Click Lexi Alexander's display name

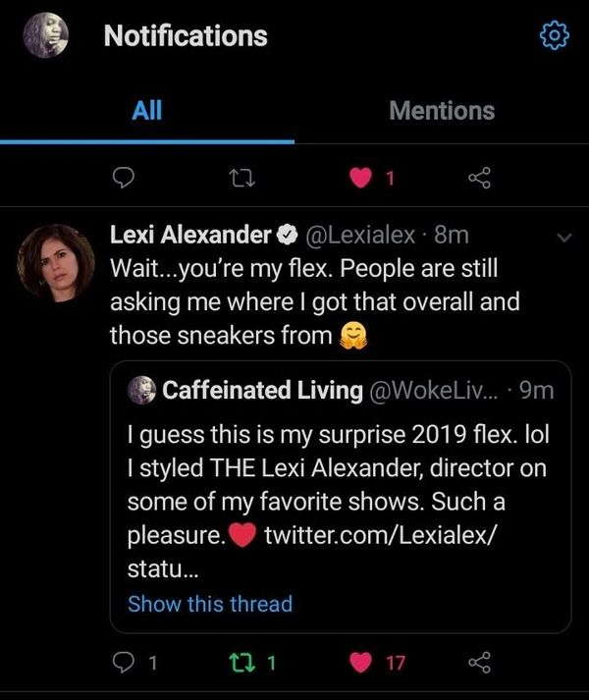(x=189, y=236)
